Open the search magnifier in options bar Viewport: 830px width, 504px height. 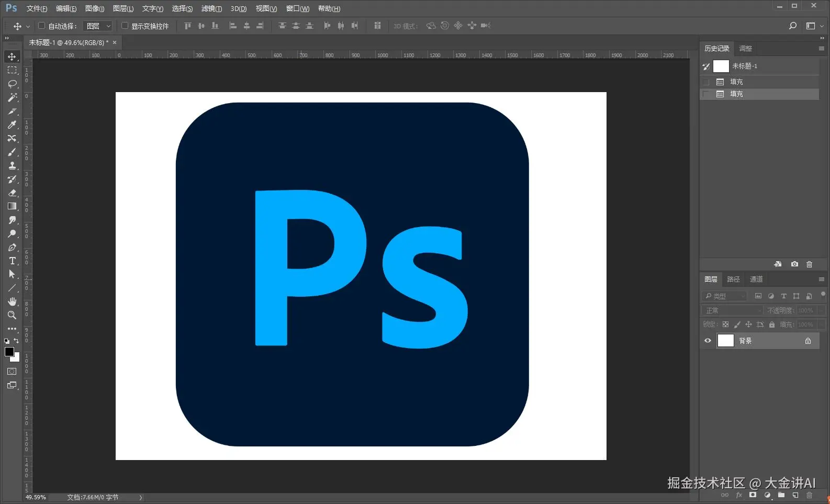pos(793,26)
